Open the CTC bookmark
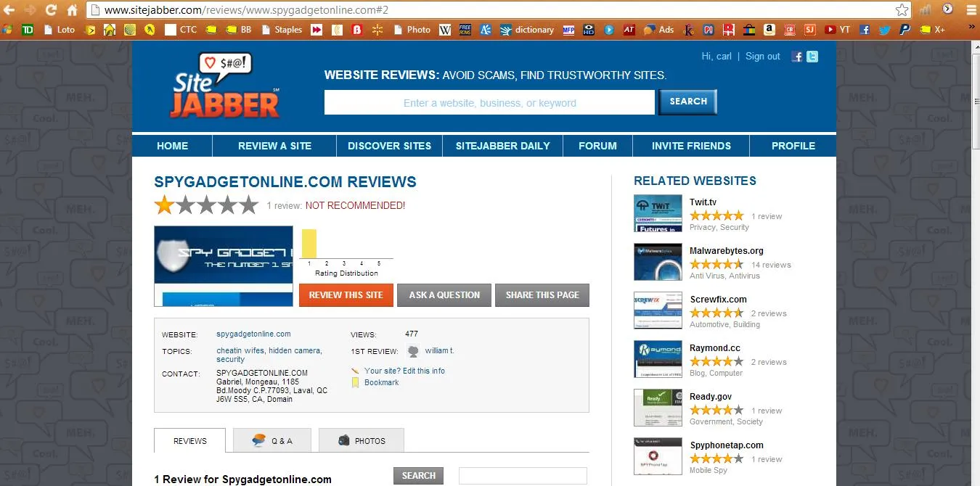 coord(181,30)
